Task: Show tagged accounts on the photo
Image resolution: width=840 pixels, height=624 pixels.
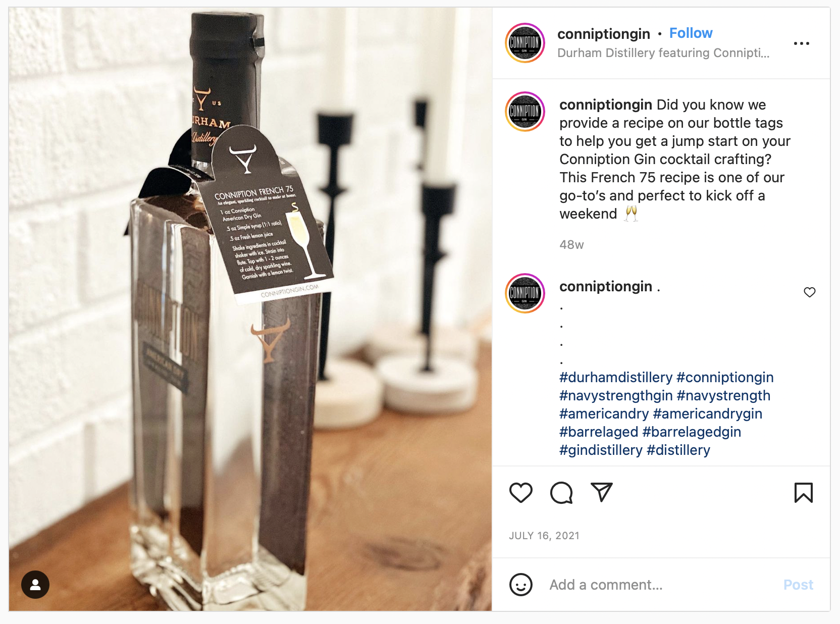Action: (x=35, y=585)
